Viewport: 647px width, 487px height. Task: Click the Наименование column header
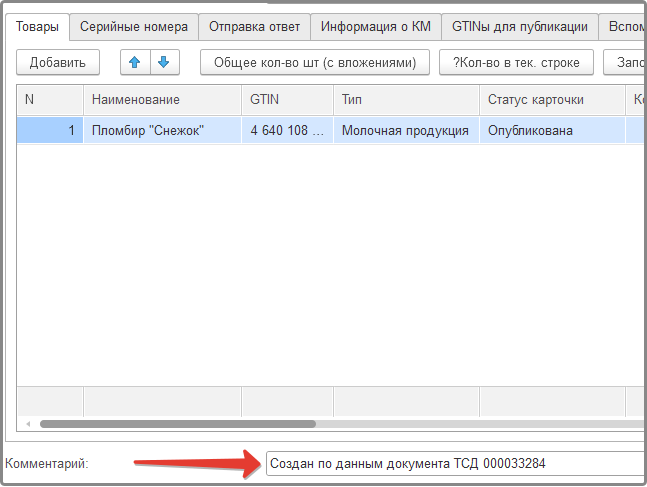(x=162, y=100)
